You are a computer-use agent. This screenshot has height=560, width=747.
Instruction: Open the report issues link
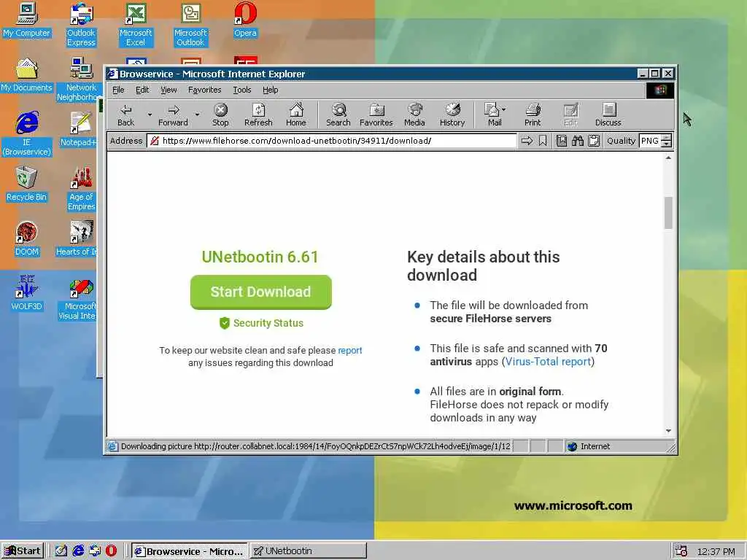(350, 351)
